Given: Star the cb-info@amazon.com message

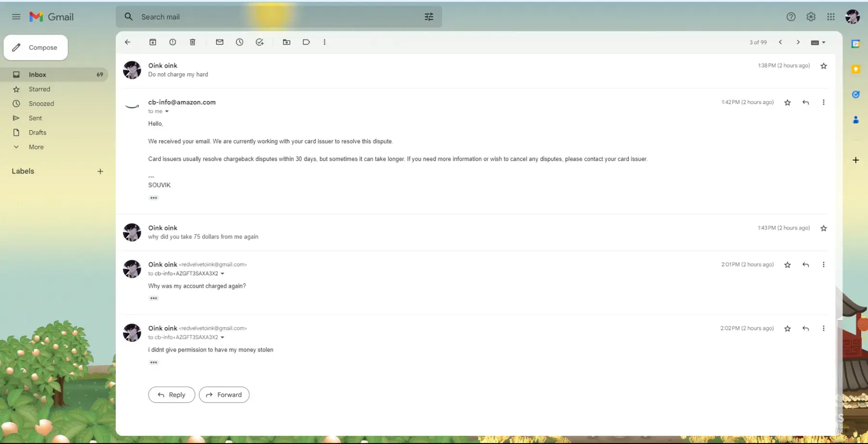Looking at the screenshot, I should pos(787,103).
